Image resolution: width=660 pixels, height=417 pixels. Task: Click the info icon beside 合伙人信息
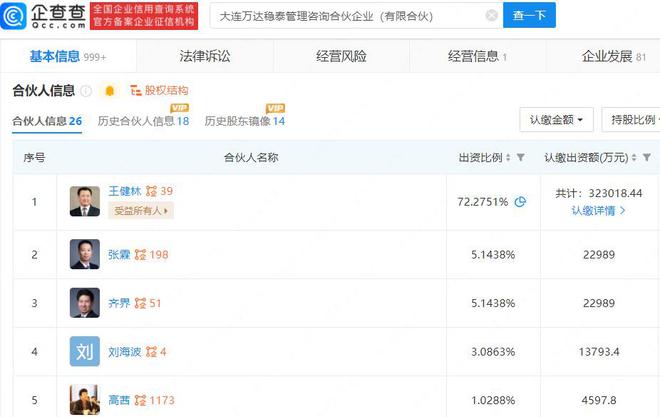click(x=86, y=90)
